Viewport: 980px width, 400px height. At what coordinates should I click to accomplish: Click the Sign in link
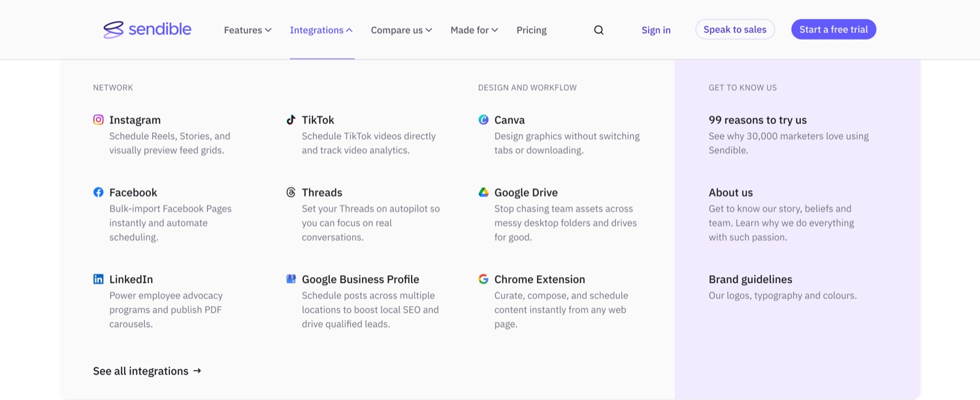[656, 30]
